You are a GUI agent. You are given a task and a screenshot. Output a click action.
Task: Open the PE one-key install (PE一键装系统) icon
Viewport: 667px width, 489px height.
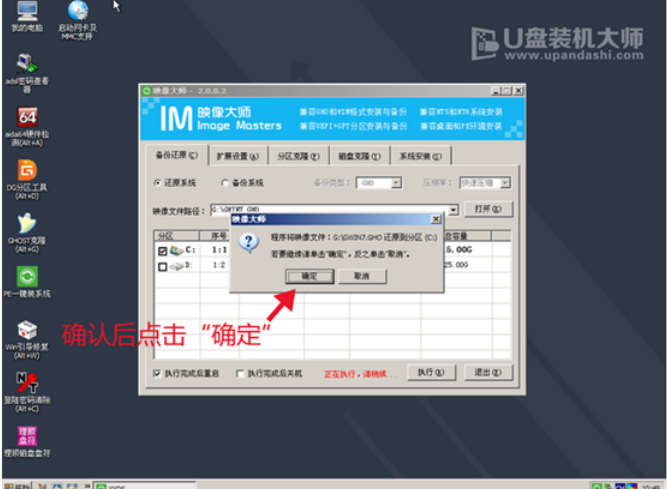pyautogui.click(x=27, y=276)
